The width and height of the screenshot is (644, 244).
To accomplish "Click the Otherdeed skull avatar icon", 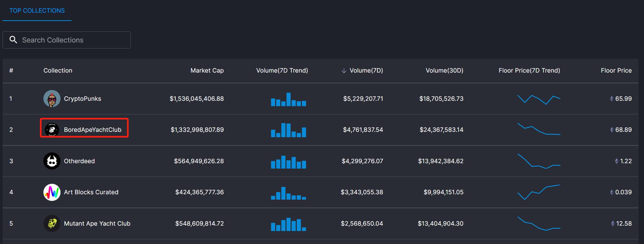I will [52, 161].
